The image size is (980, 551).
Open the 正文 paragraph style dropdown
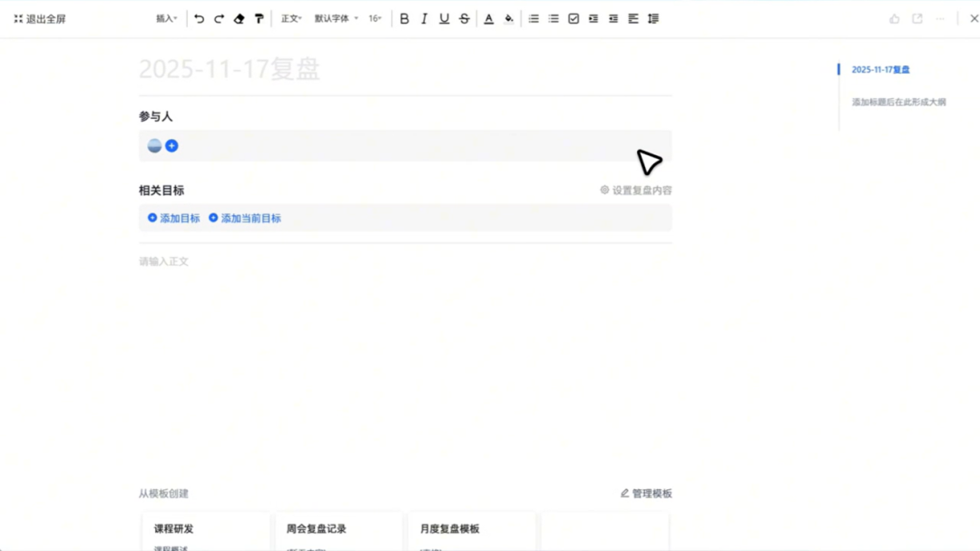(x=291, y=19)
